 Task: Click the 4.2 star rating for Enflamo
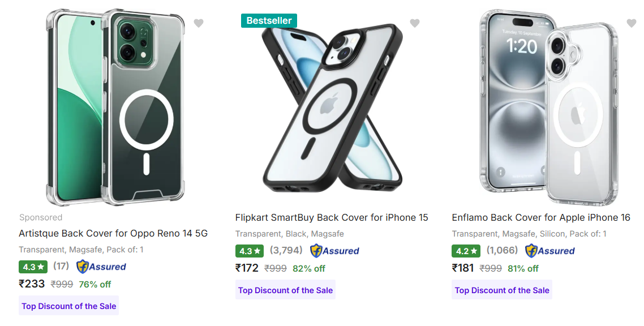[466, 251]
